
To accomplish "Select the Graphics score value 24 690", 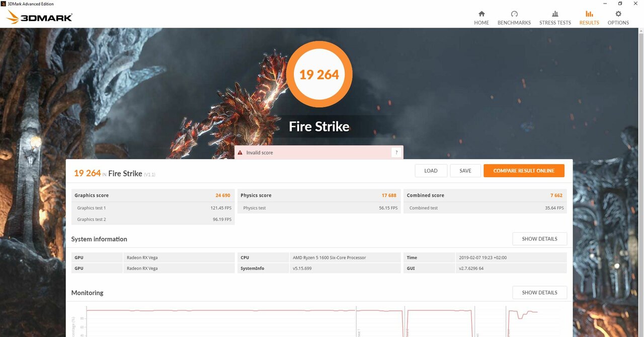I will [x=222, y=195].
